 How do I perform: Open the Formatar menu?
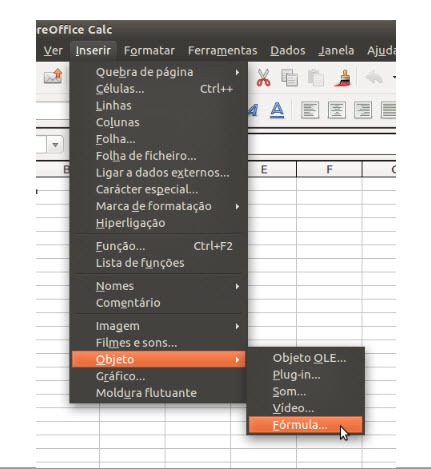(x=149, y=50)
